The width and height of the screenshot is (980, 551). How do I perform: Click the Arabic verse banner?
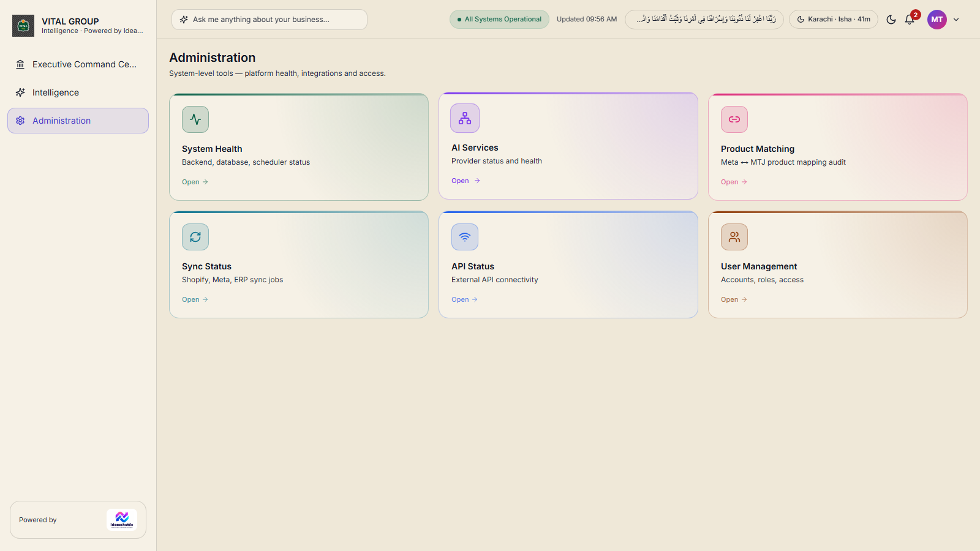[704, 20]
